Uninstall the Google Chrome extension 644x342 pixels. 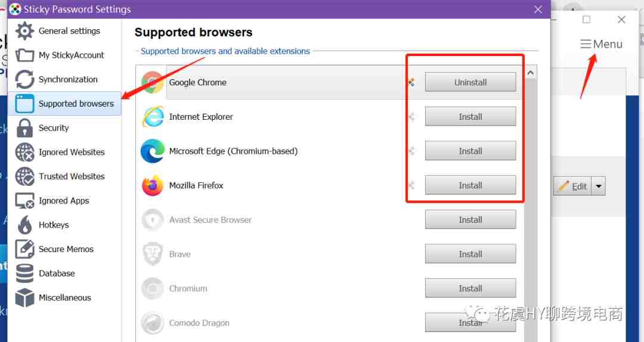pyautogui.click(x=470, y=82)
